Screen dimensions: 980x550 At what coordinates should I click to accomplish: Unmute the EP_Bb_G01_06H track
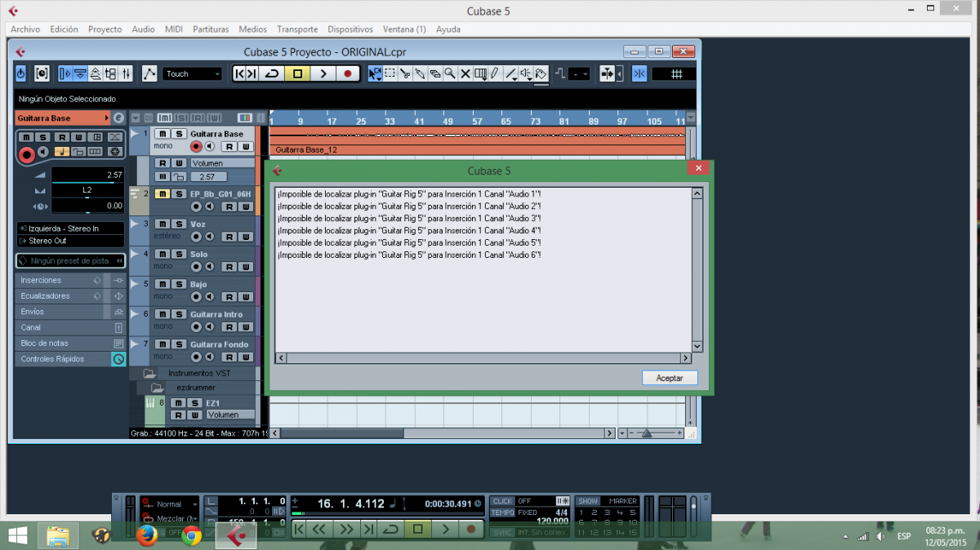coord(162,193)
